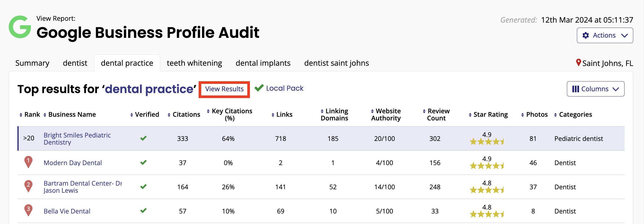
Task: Sort table by the Categories column
Action: 573,115
